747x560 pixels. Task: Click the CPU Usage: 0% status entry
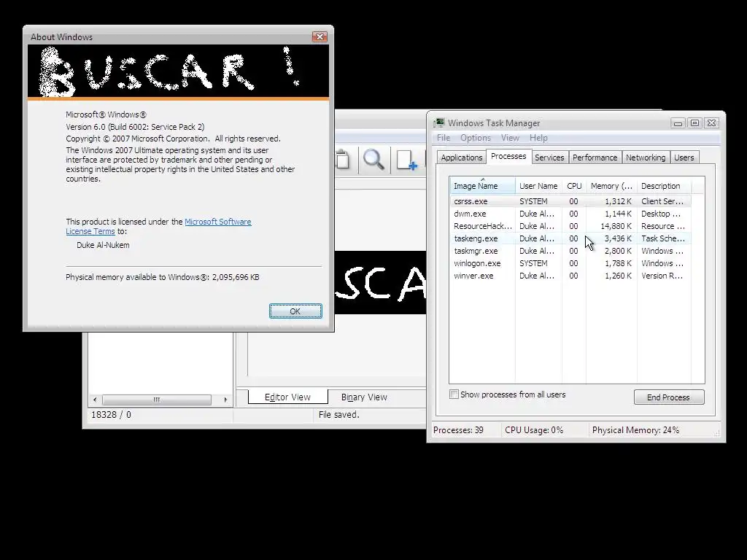(534, 430)
